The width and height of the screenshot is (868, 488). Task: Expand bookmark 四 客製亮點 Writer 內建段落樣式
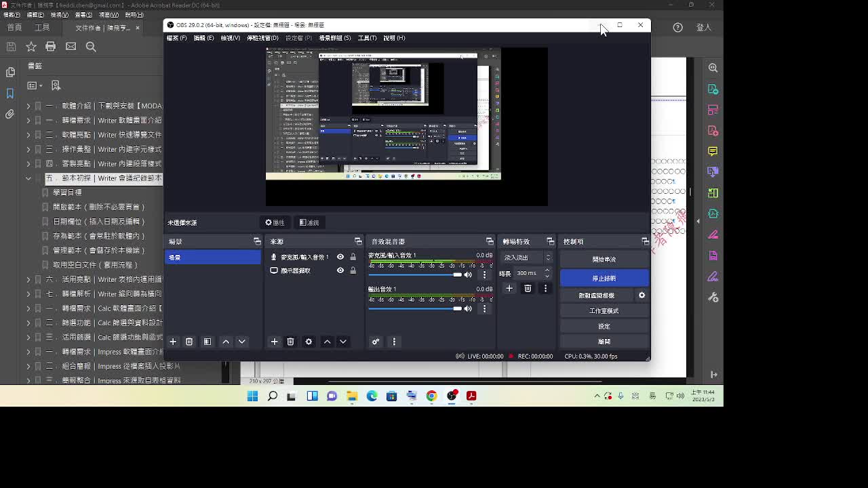(x=28, y=163)
